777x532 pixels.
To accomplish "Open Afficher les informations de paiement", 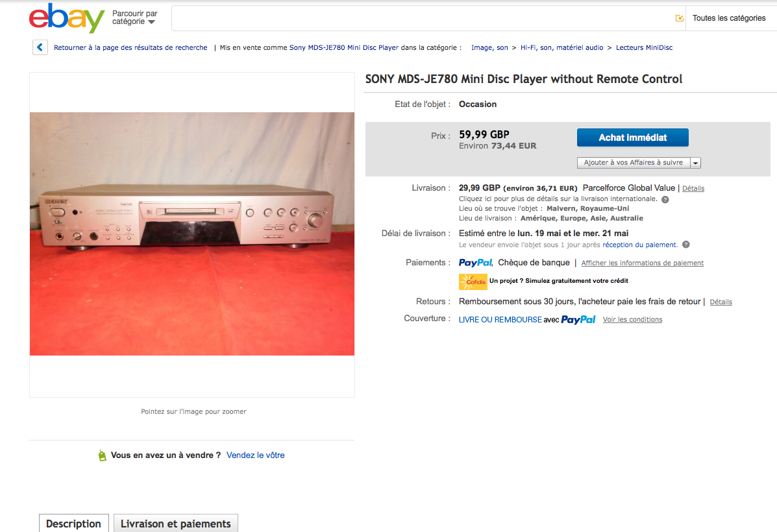I will [642, 263].
